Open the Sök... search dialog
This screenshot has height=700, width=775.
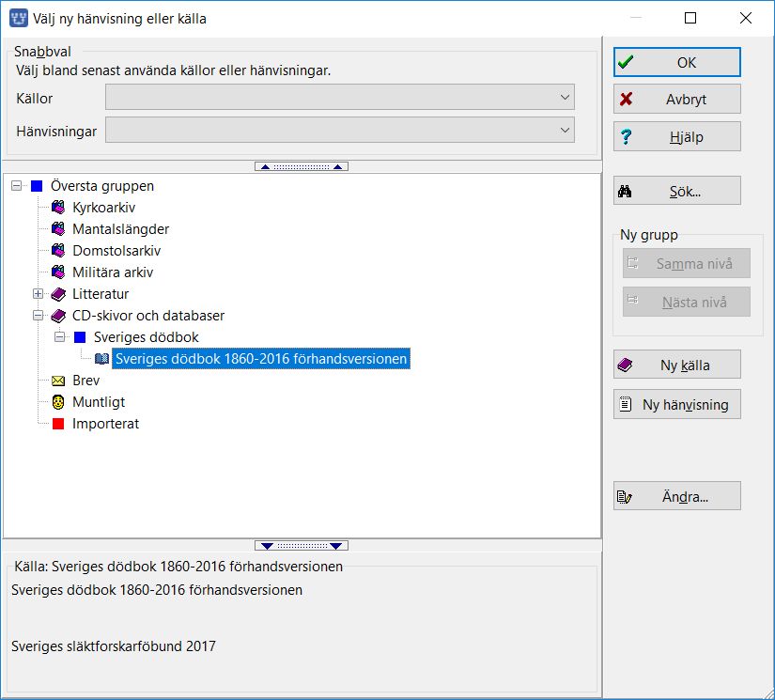[677, 191]
